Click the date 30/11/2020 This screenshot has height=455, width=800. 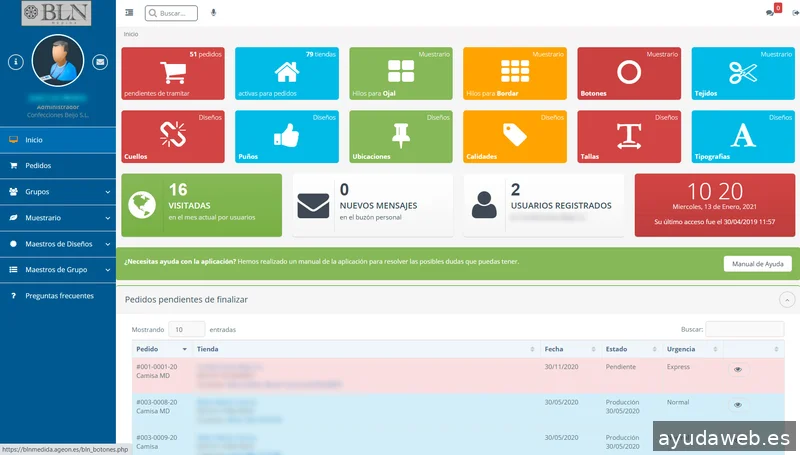[x=561, y=367]
